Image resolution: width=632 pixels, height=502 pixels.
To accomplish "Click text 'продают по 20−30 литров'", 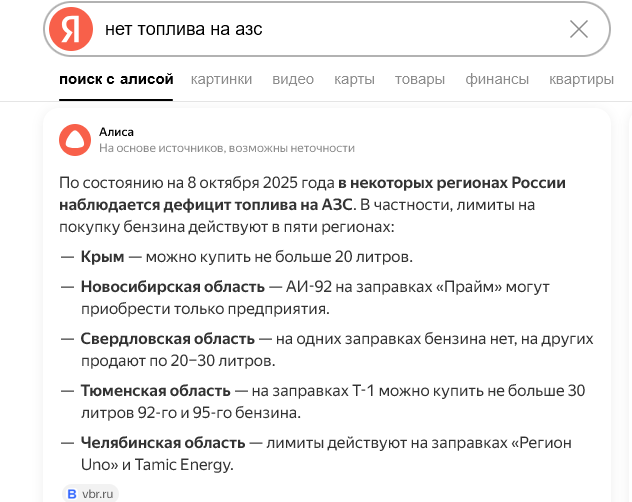I will [177, 361].
